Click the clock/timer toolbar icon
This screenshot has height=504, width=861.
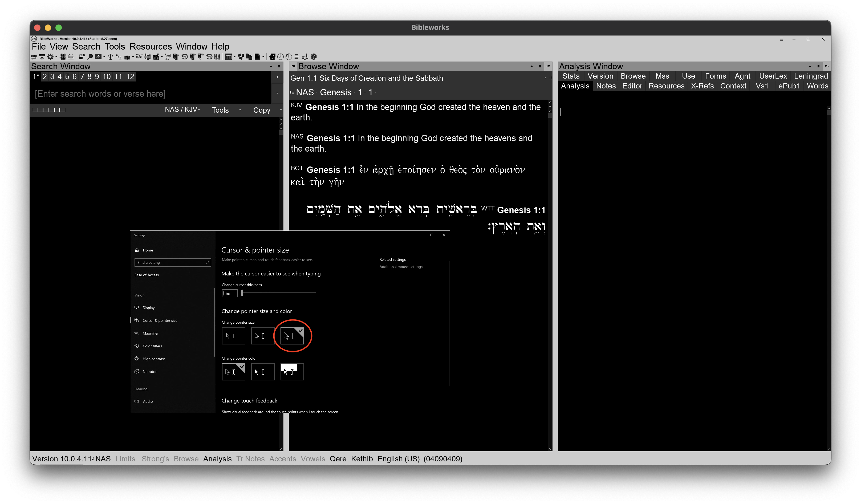pyautogui.click(x=289, y=57)
